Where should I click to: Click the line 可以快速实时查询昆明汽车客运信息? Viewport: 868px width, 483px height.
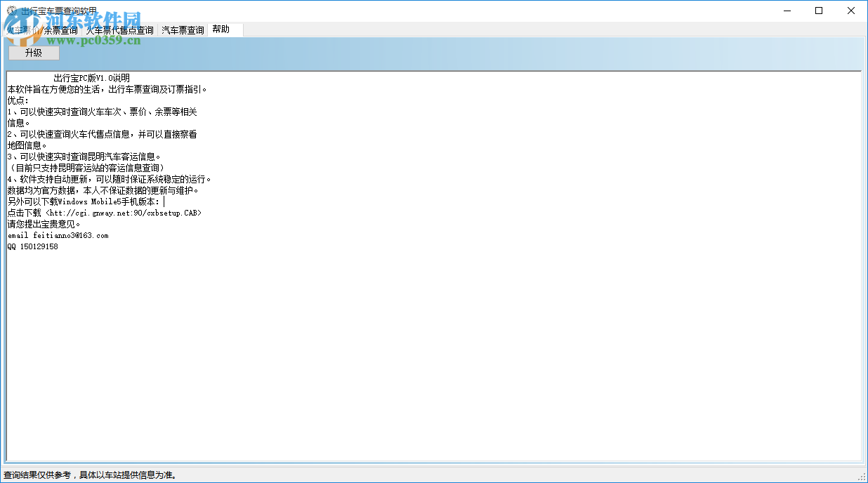85,157
